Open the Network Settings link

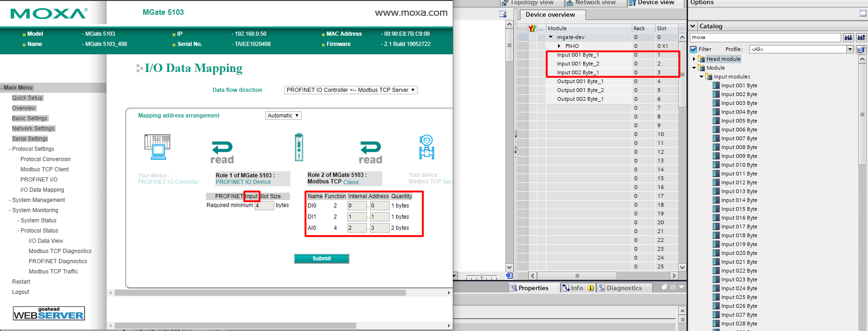tap(33, 129)
